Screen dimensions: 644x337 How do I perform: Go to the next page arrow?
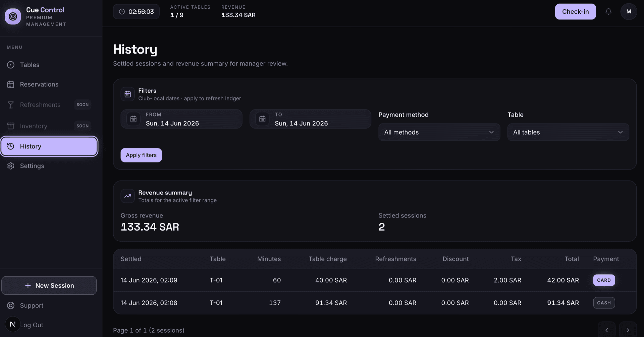(x=628, y=330)
